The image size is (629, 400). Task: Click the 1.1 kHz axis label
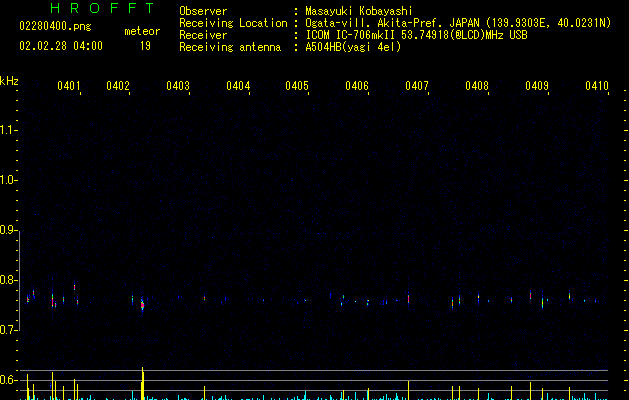coord(8,130)
